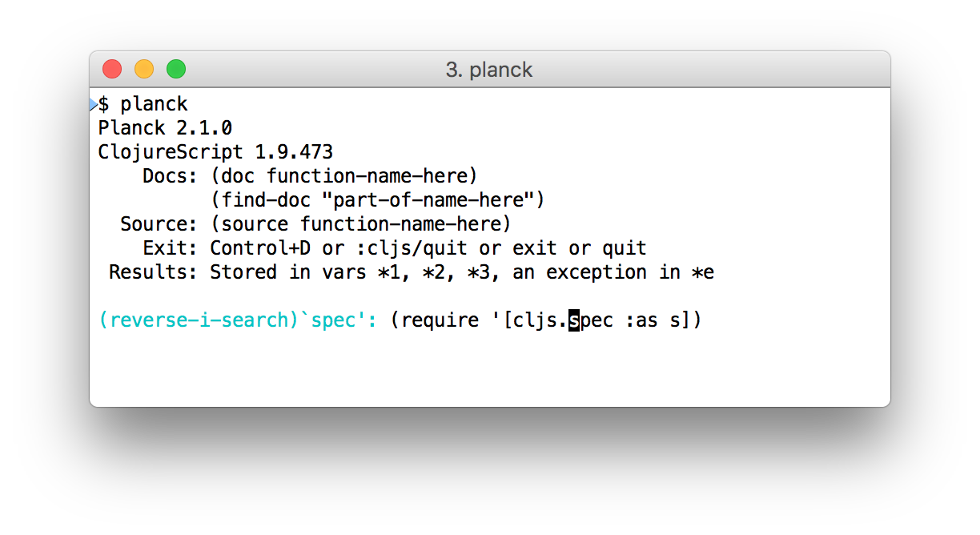Click the '$ planck' command line
This screenshot has height=535, width=980.
click(x=143, y=104)
